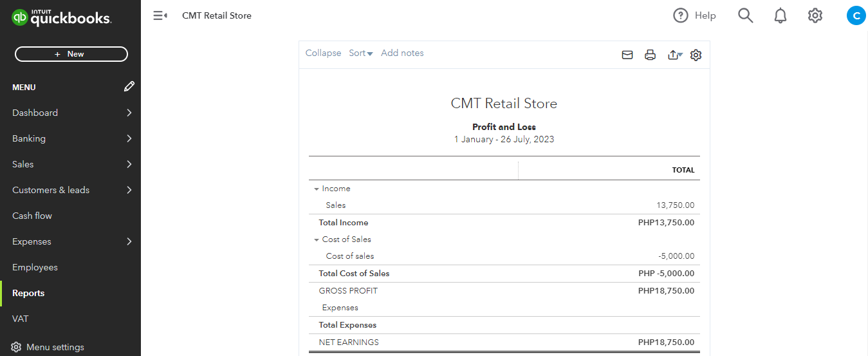Click the Menu settings gear icon
This screenshot has height=356, width=868.
pos(16,347)
